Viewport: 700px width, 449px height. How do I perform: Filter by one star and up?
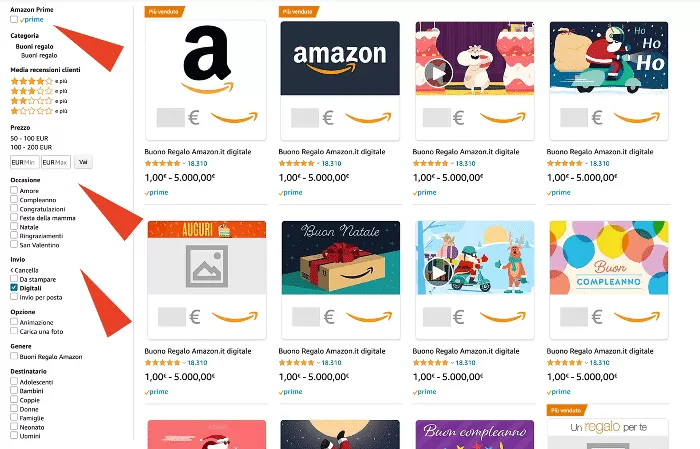[x=30, y=110]
